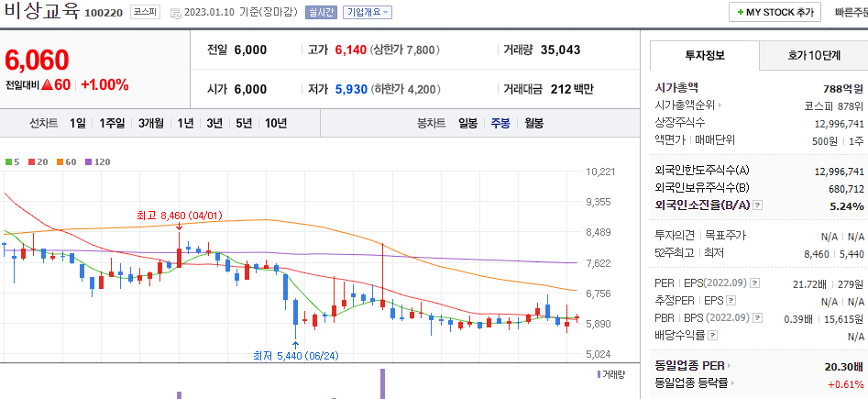Switch to the 호가10단계 tab

click(814, 55)
